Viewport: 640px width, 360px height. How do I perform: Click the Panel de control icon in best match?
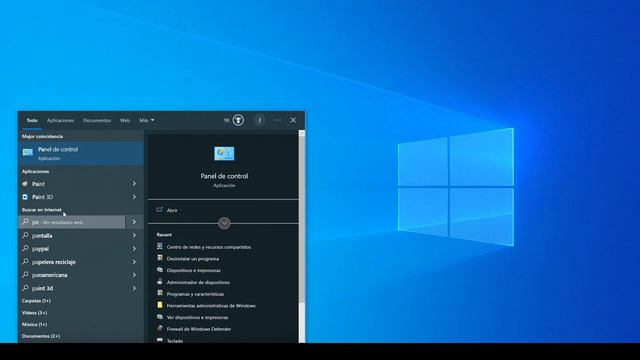pyautogui.click(x=28, y=153)
